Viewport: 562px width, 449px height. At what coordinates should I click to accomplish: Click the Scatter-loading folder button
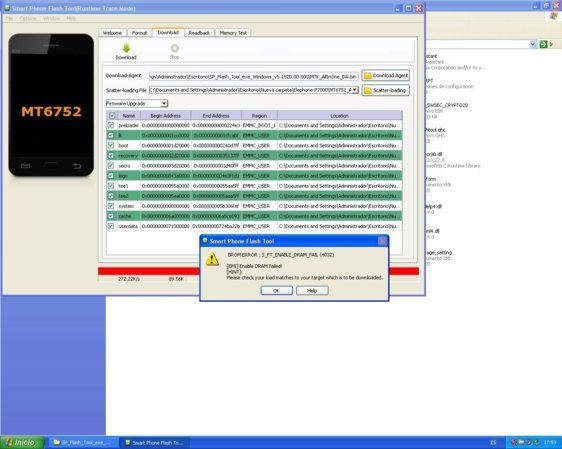(x=386, y=90)
